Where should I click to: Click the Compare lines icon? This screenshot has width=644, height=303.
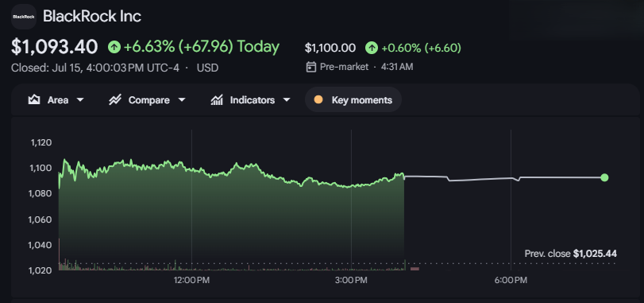click(x=114, y=100)
